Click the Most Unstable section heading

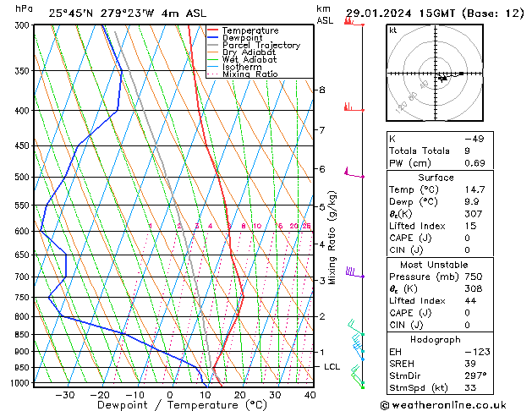[x=434, y=265]
